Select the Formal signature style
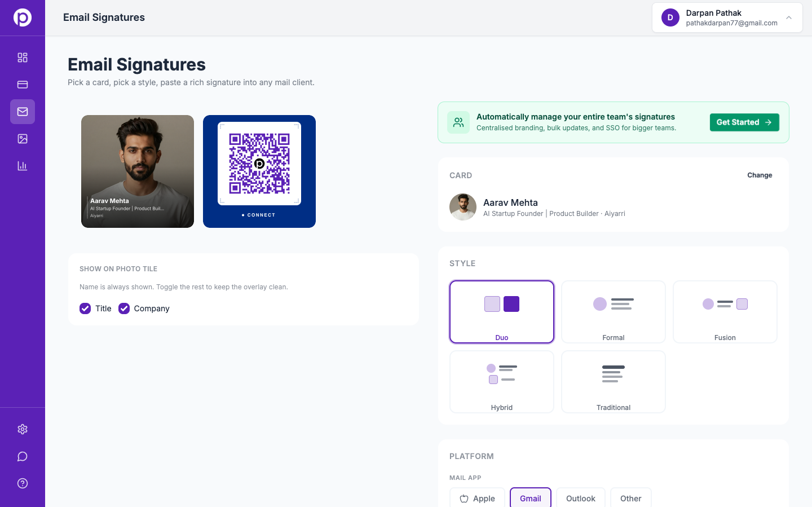The height and width of the screenshot is (507, 812). pyautogui.click(x=614, y=312)
